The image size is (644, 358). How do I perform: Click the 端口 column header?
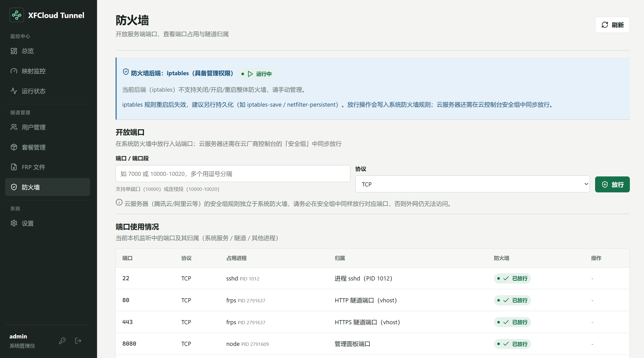point(127,258)
